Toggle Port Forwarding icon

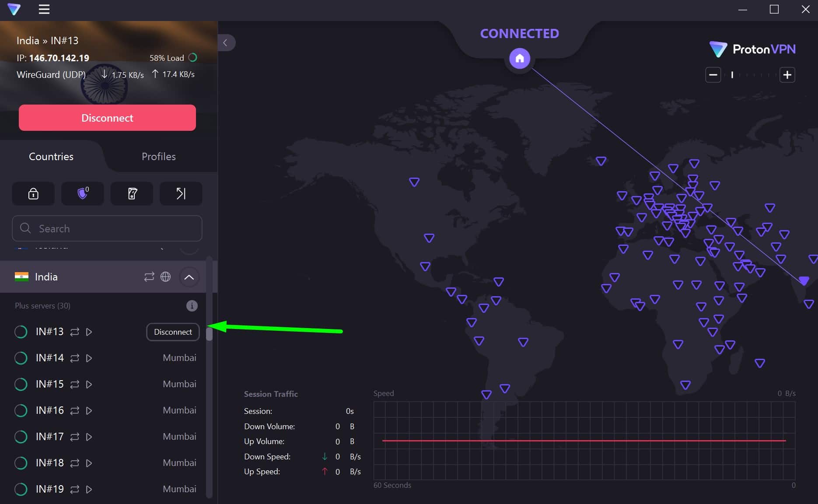coord(181,193)
